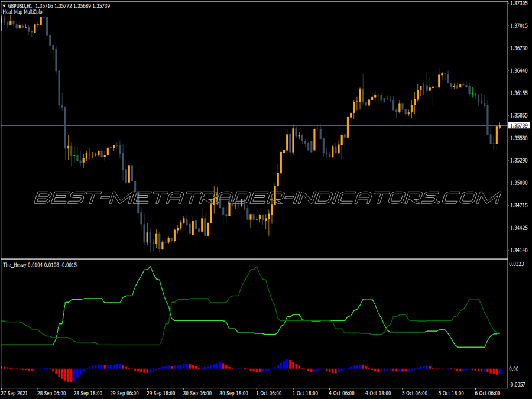This screenshot has width=532, height=399.
Task: Select price scale value 1.35290
Action: pyautogui.click(x=519, y=160)
